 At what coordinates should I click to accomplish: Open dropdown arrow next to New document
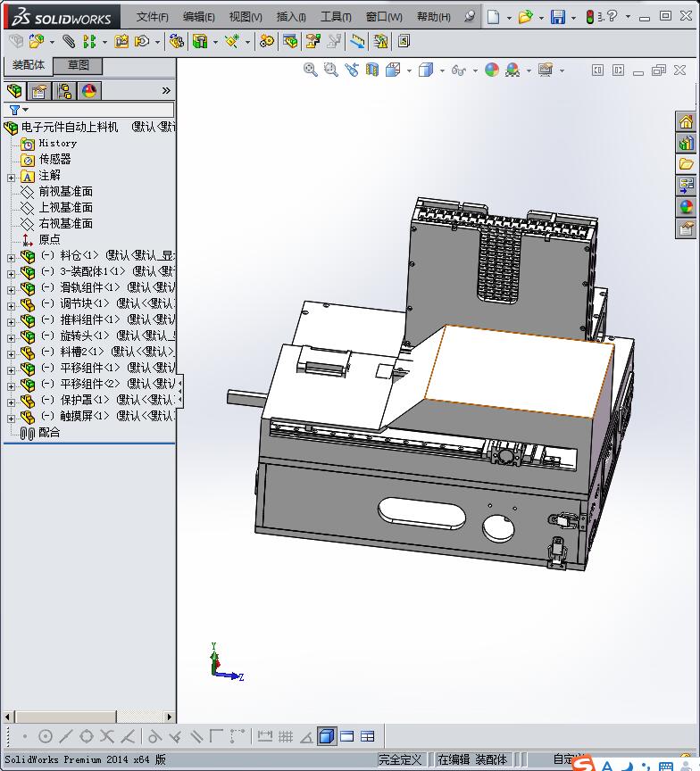point(509,18)
